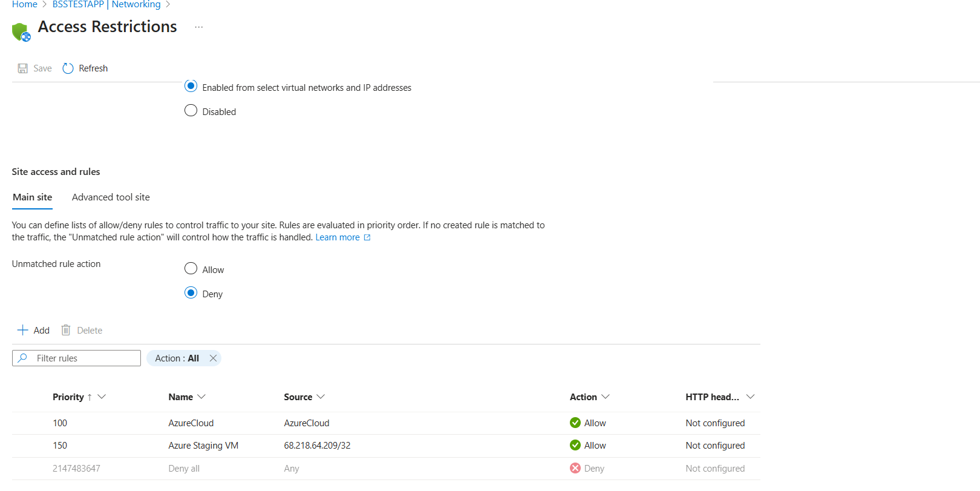Click the Priority column header
This screenshot has width=980, height=491.
click(x=68, y=397)
